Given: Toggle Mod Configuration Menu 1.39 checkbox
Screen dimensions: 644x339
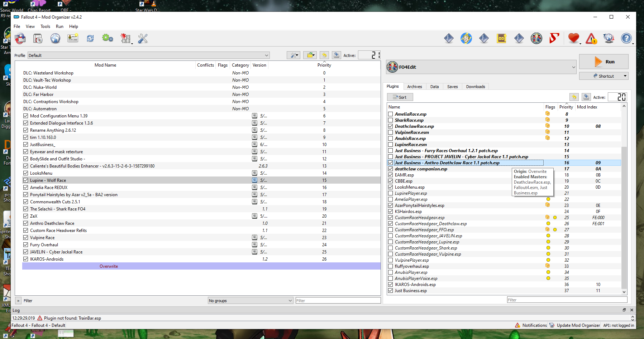Looking at the screenshot, I should [x=25, y=116].
